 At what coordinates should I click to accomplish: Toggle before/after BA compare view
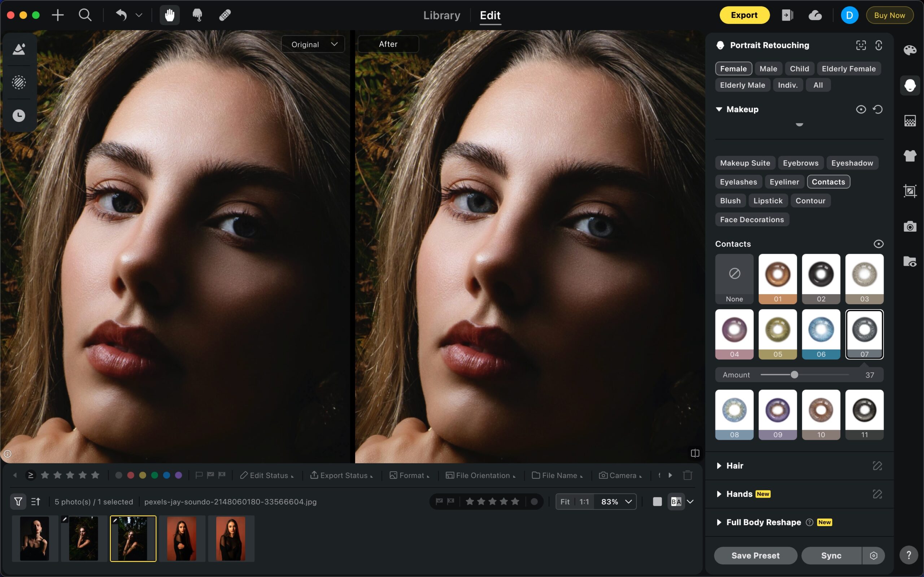coord(676,502)
